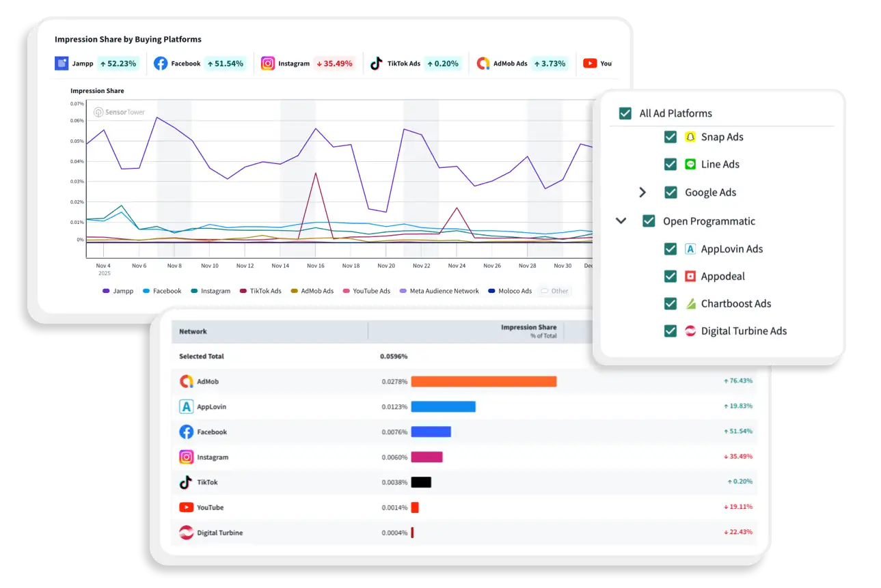This screenshot has height=588, width=881.
Task: Click the Impression Share by Buying Platforms title
Action: click(x=128, y=39)
